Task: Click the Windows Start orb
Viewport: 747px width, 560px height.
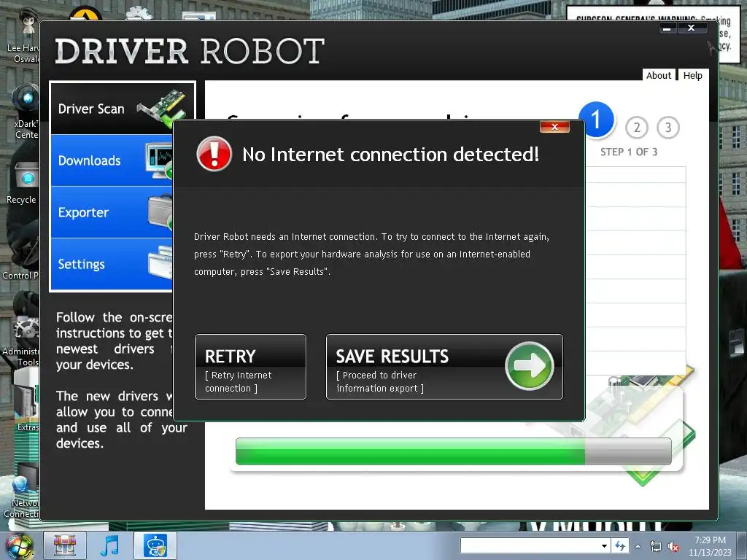Action: click(x=19, y=546)
